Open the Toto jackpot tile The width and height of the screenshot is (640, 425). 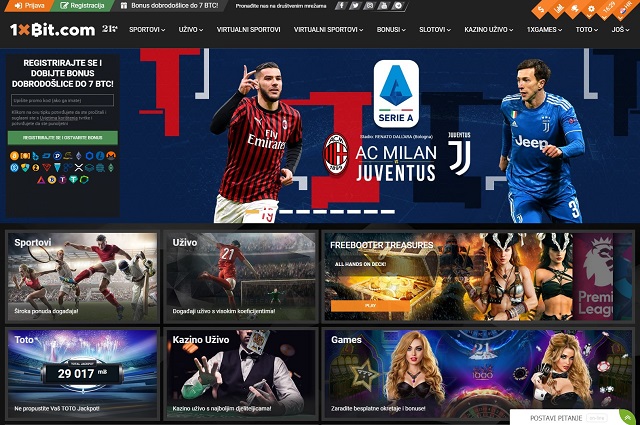click(x=82, y=374)
